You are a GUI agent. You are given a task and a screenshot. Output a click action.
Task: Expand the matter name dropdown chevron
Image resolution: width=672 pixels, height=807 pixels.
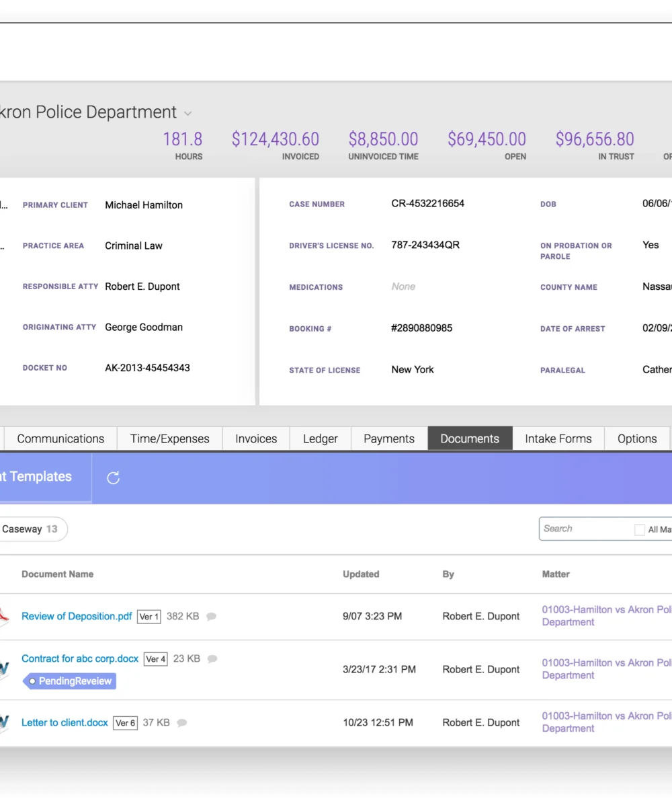pos(188,114)
